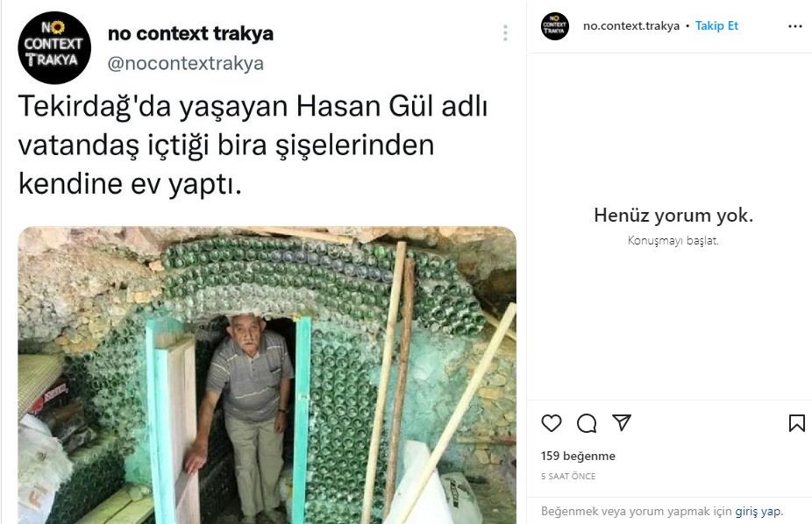Follow the account via Takip Et
This screenshot has height=524, width=812.
tap(716, 26)
